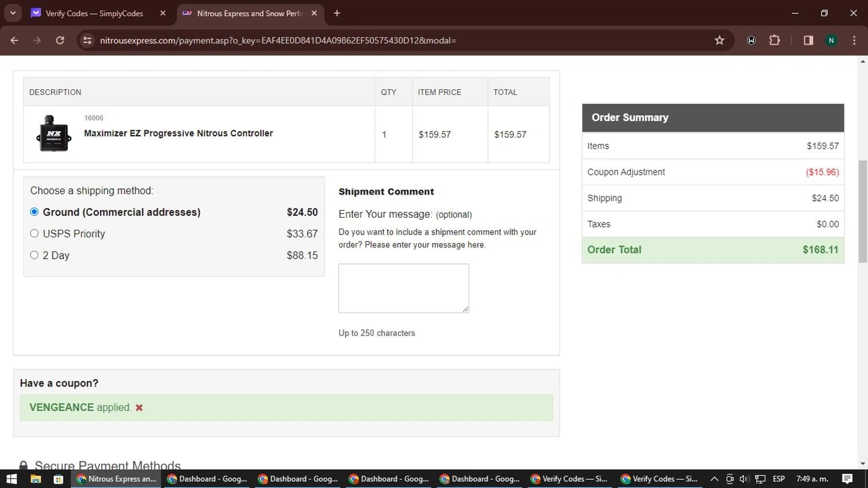Open the Chrome profile N avatar
This screenshot has width=868, height=488.
832,40
